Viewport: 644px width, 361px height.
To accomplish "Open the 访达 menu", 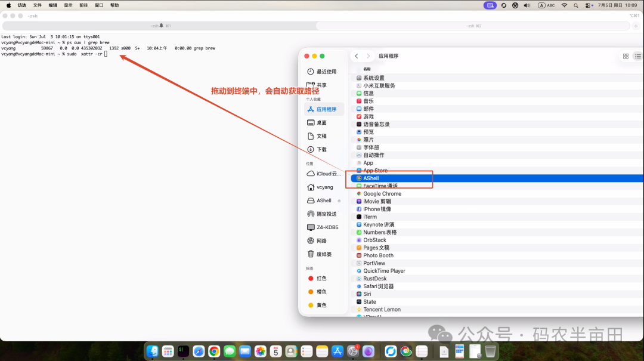I will (22, 5).
